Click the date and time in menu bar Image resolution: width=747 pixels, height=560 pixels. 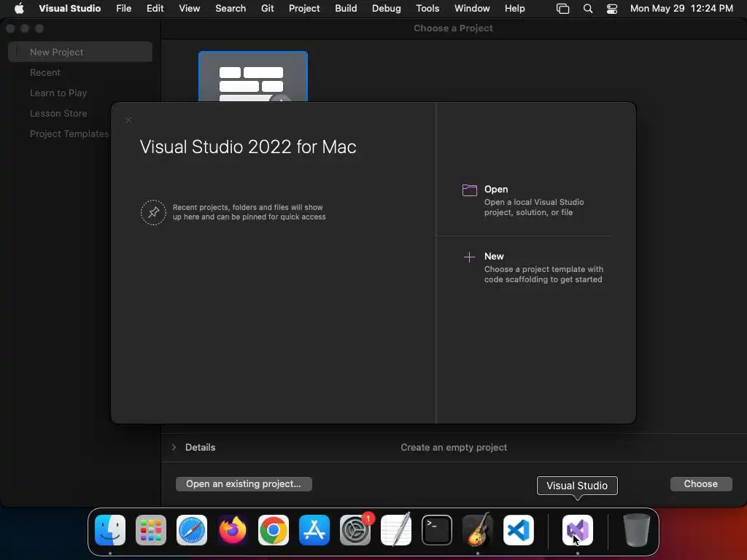681,8
